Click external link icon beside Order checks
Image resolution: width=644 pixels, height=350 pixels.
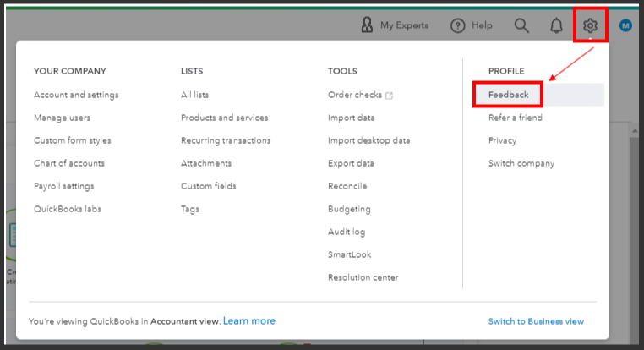[x=389, y=96]
